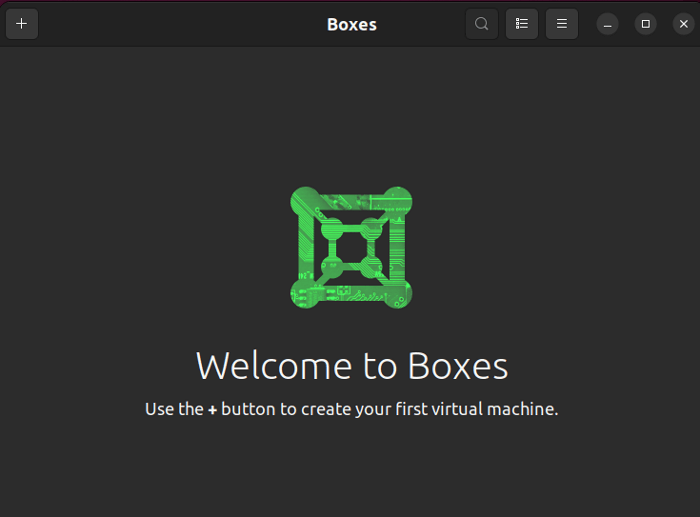Open the hamburger main menu
This screenshot has height=517, width=700.
tap(562, 24)
